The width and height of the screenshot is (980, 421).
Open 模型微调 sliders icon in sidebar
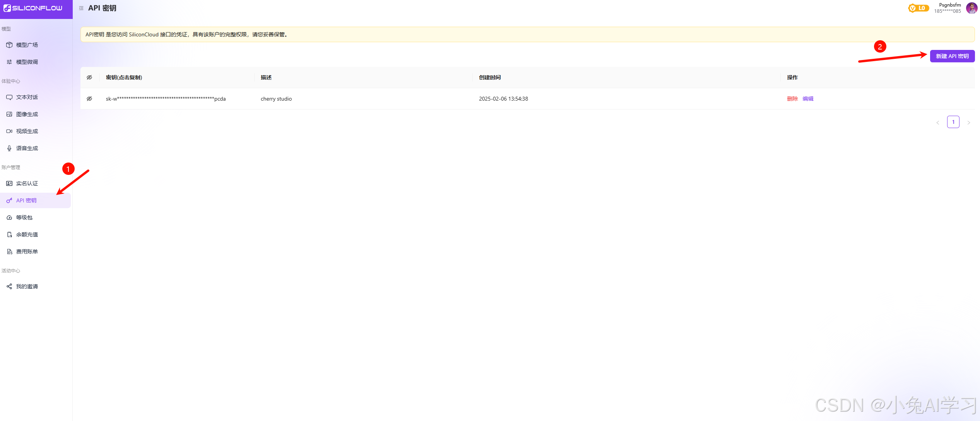tap(9, 62)
